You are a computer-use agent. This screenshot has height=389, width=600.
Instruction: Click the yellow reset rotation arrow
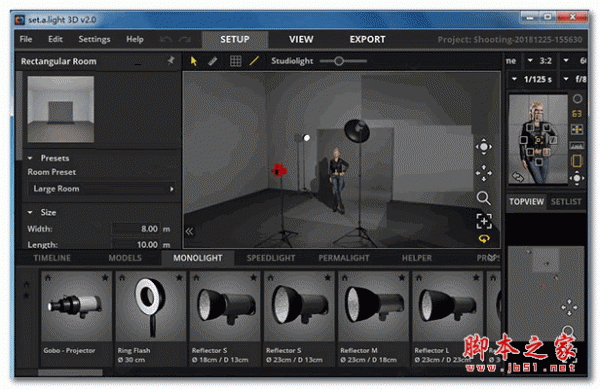[484, 239]
